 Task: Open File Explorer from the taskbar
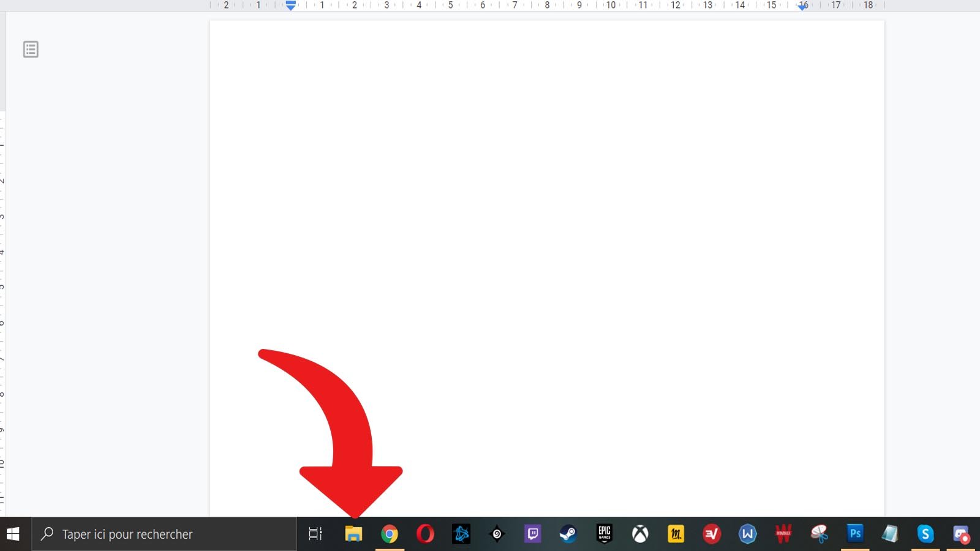[353, 534]
